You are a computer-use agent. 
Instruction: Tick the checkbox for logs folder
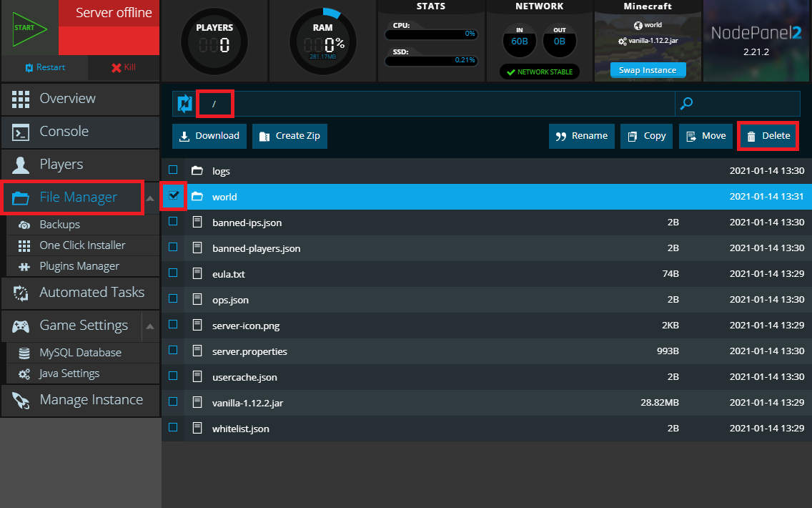coord(173,170)
